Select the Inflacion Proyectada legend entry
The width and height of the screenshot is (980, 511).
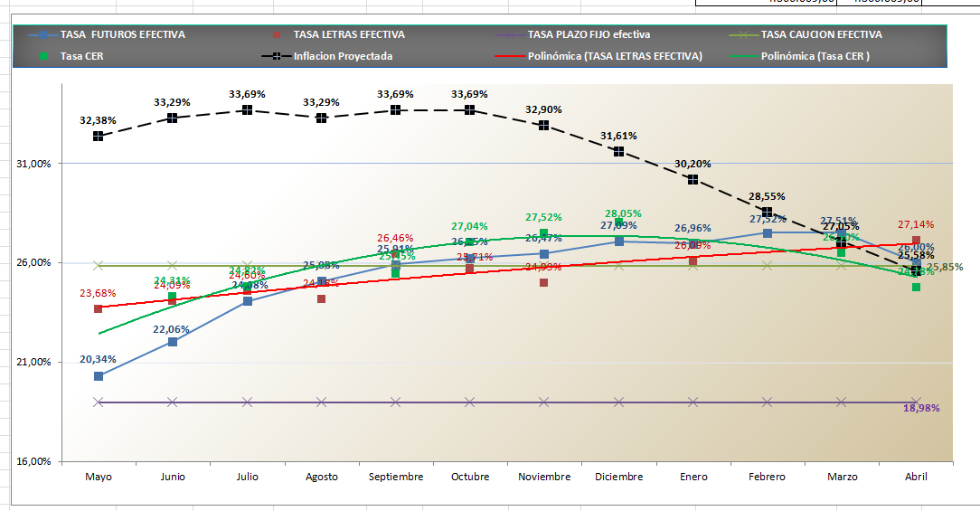click(x=327, y=56)
